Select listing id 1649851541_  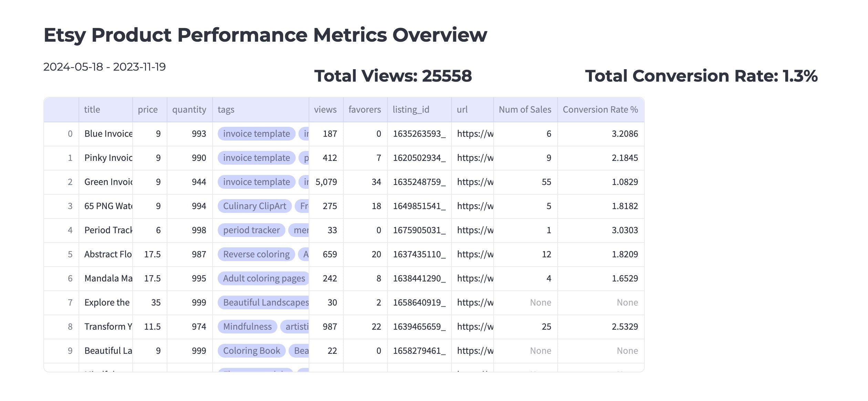point(420,206)
